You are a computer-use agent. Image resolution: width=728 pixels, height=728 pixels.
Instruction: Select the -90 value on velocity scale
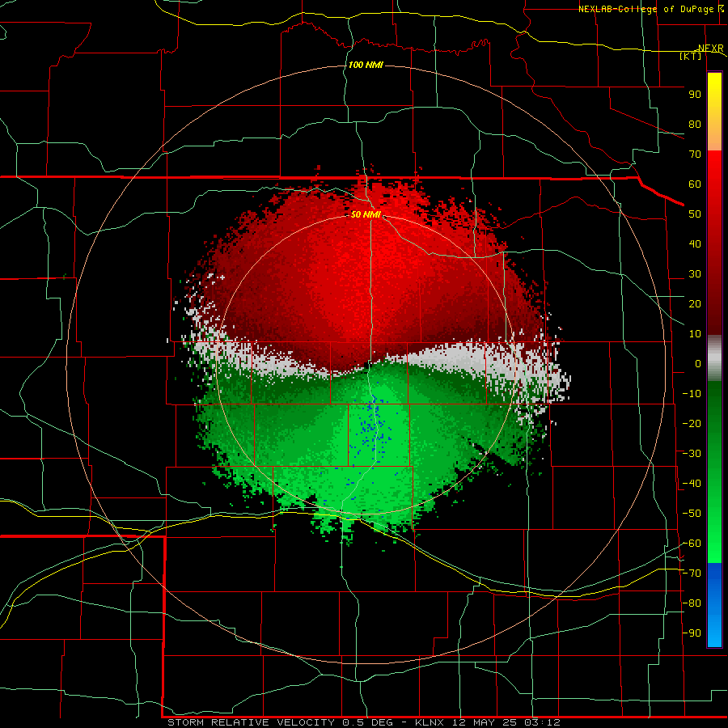point(692,633)
